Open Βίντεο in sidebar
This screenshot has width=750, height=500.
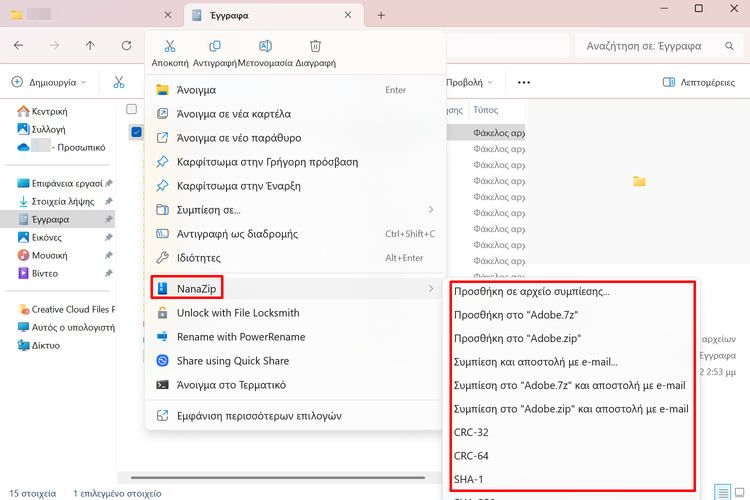pyautogui.click(x=38, y=273)
